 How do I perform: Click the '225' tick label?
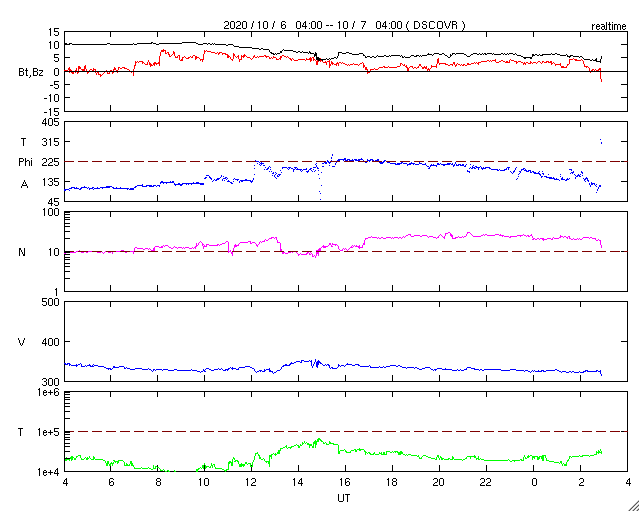point(51,163)
